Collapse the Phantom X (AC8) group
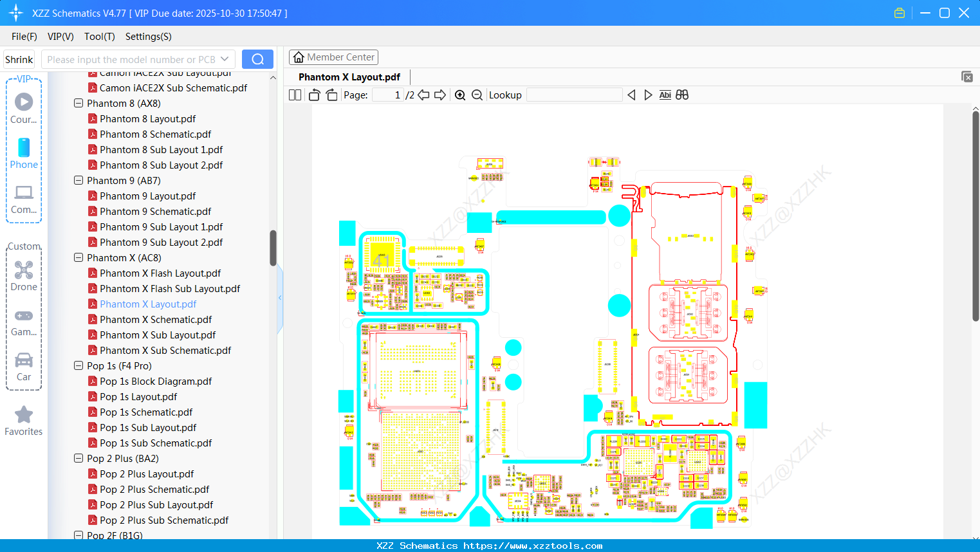The image size is (980, 552). pyautogui.click(x=78, y=257)
